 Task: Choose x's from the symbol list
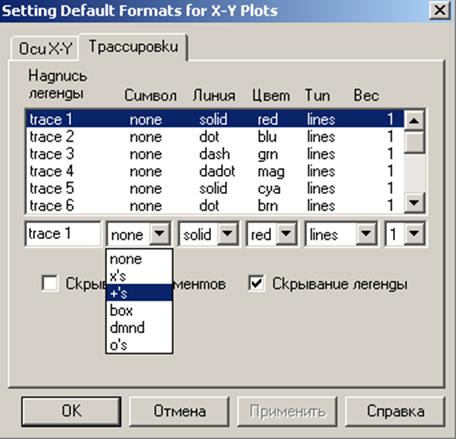point(139,276)
